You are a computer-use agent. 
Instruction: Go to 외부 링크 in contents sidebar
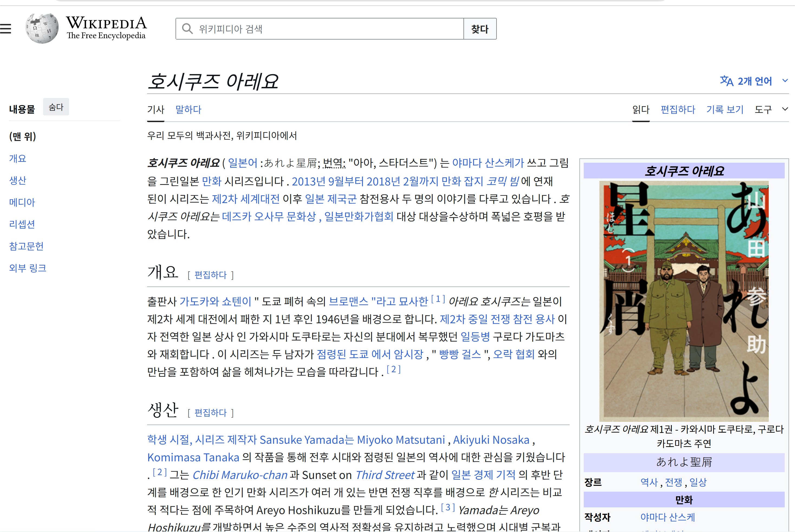[28, 268]
